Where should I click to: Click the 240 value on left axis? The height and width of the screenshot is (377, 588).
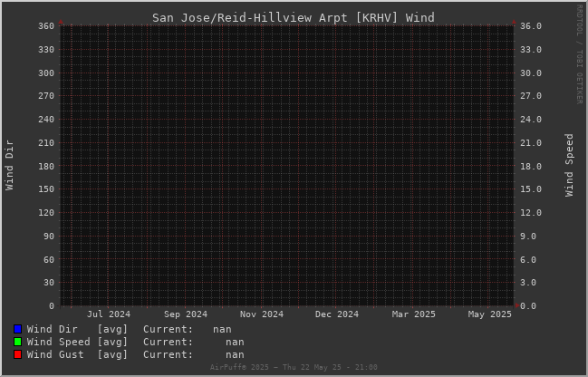click(x=46, y=120)
